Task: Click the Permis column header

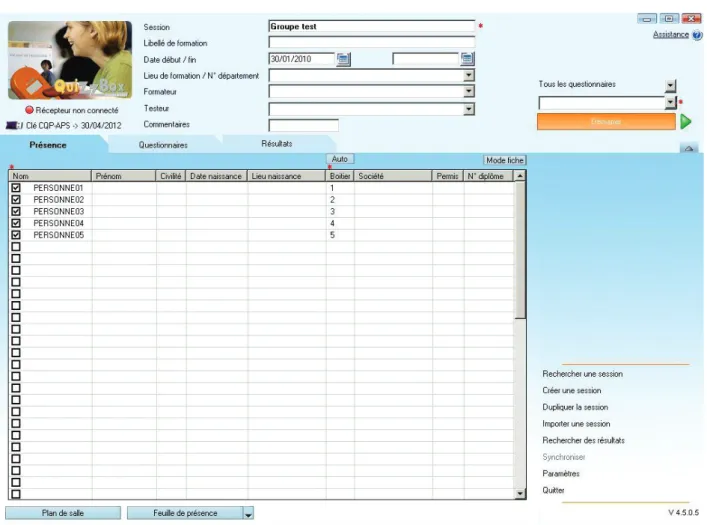Action: click(448, 176)
